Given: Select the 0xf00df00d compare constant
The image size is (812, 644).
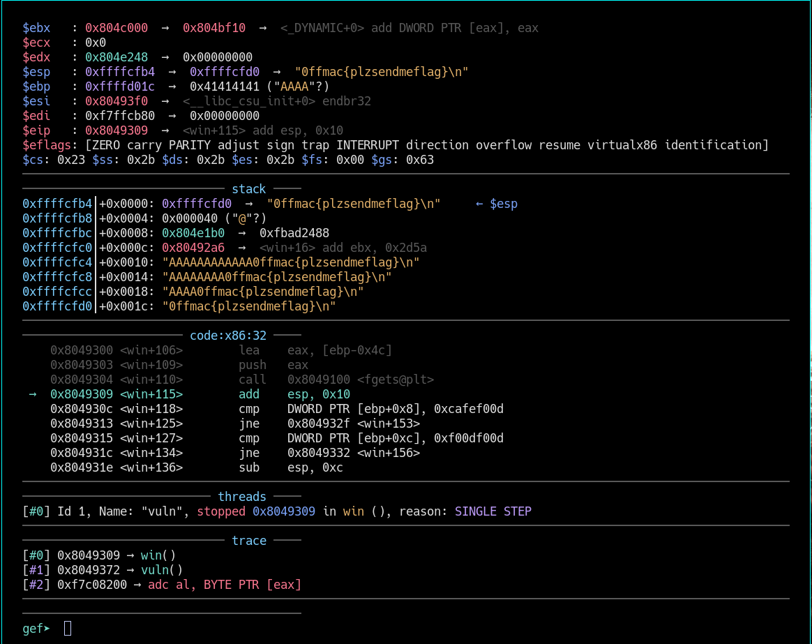Looking at the screenshot, I should 469,438.
